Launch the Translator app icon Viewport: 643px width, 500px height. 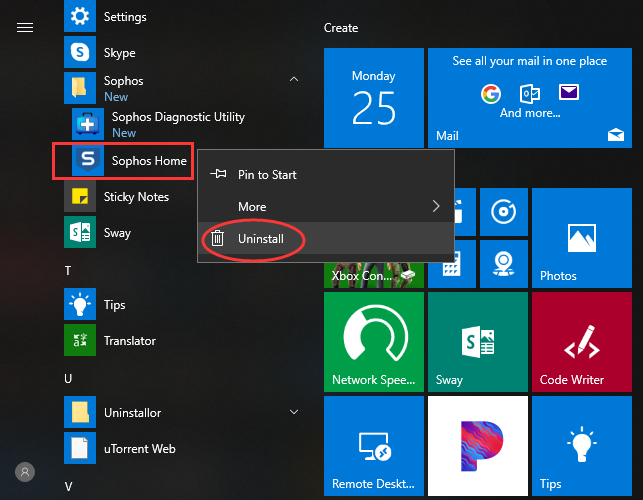click(80, 340)
